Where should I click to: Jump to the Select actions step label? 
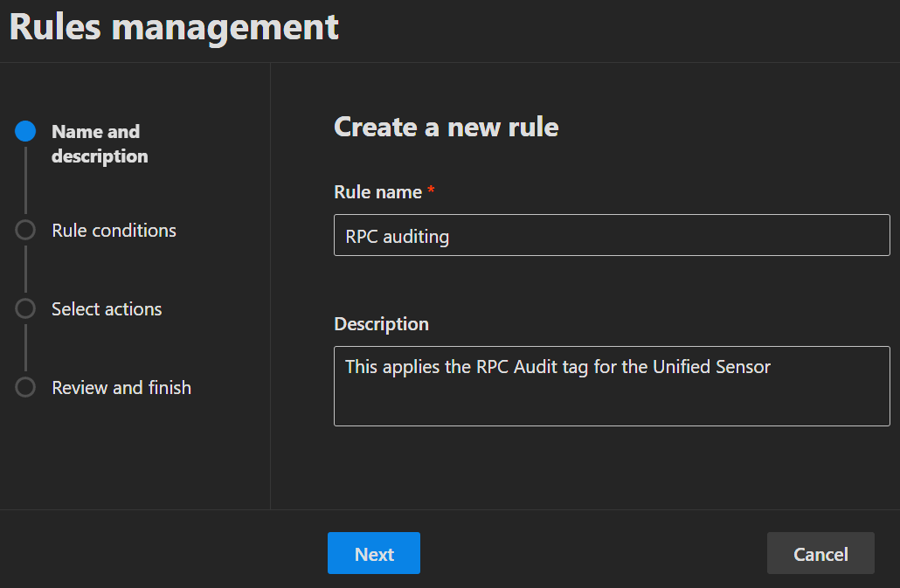107,309
